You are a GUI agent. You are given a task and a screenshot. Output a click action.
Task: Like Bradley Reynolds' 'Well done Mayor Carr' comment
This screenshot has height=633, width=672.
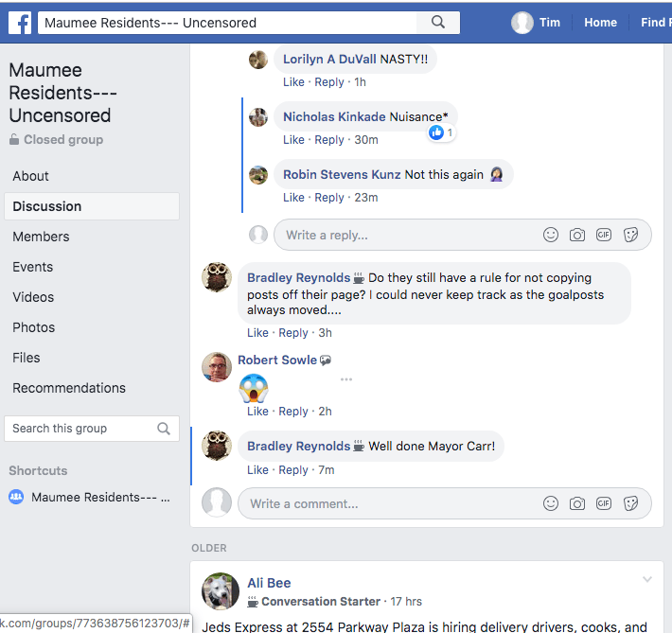(257, 470)
